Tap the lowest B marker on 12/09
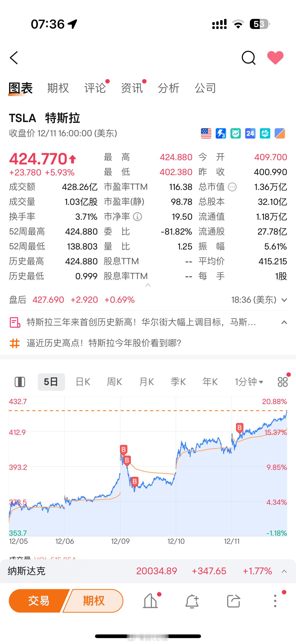The width and height of the screenshot is (296, 644). tap(135, 481)
